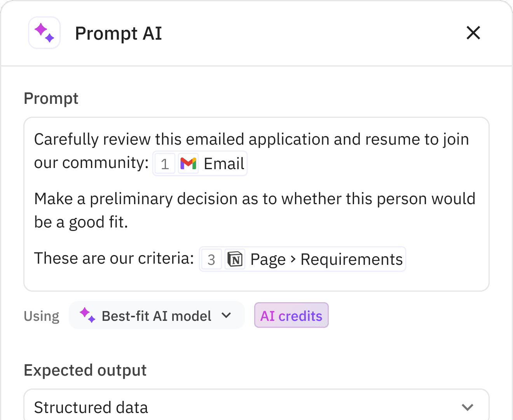Expand the Best-fit AI model chevron arrow
Image resolution: width=513 pixels, height=420 pixels.
(227, 315)
